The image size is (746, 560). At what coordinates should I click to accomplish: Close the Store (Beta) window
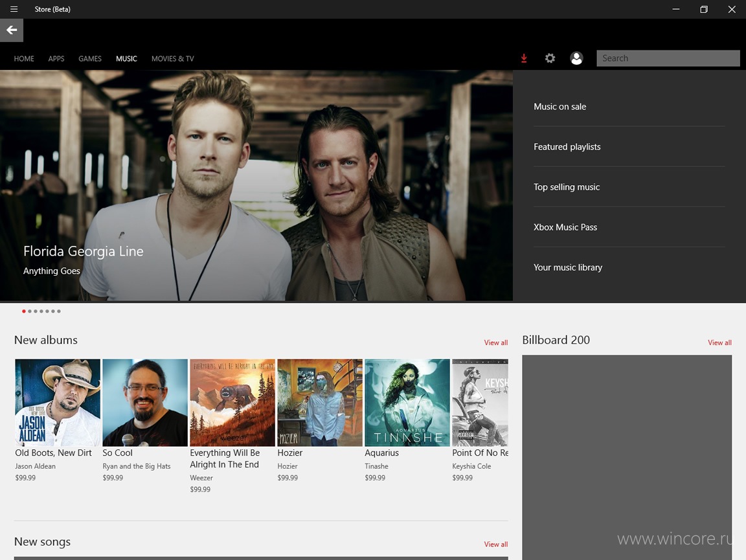732,9
